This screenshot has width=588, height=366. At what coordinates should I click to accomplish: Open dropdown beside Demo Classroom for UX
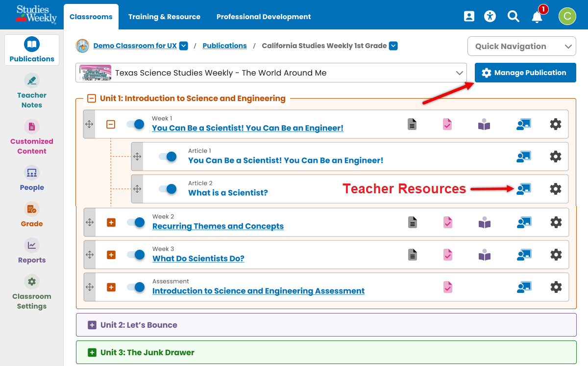click(x=184, y=46)
